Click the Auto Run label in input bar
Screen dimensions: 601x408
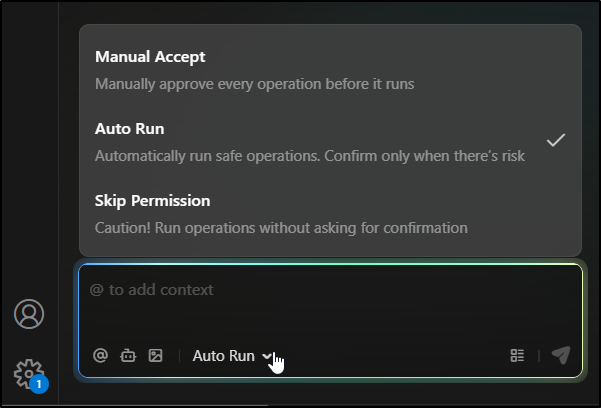coord(223,355)
